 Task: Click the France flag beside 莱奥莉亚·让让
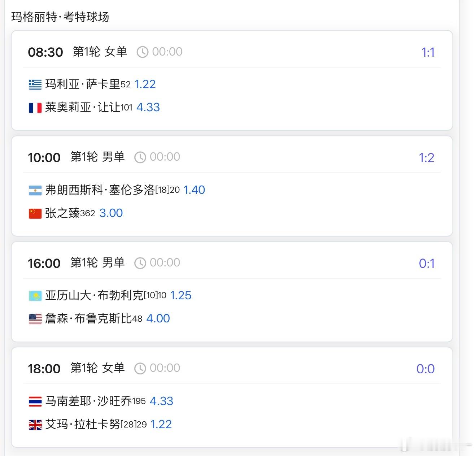point(35,108)
